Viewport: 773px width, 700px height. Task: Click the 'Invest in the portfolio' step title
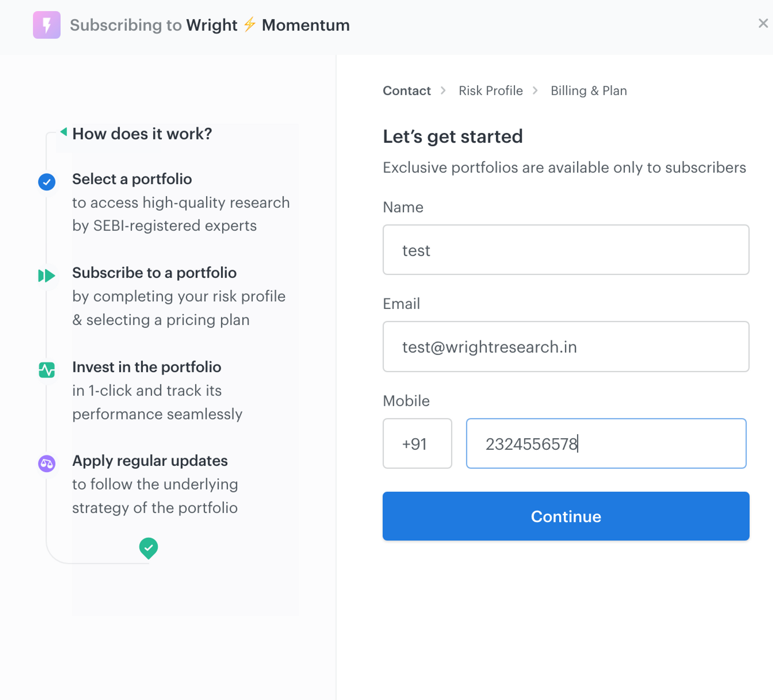coord(146,367)
